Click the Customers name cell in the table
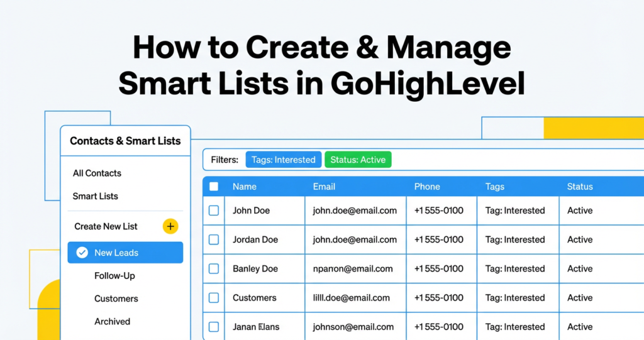This screenshot has width=644, height=340. pos(255,298)
